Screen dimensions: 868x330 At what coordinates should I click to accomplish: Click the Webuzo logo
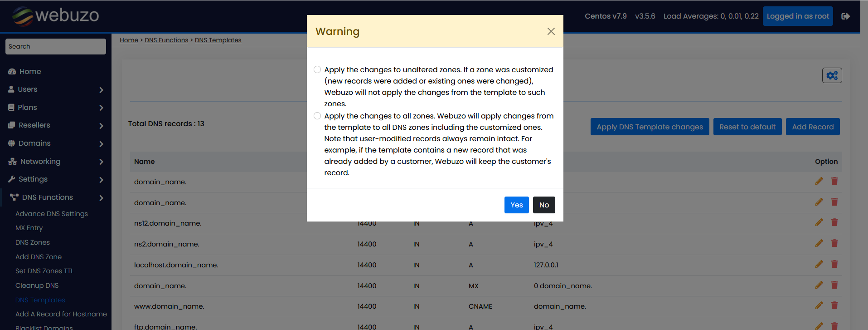tap(55, 16)
